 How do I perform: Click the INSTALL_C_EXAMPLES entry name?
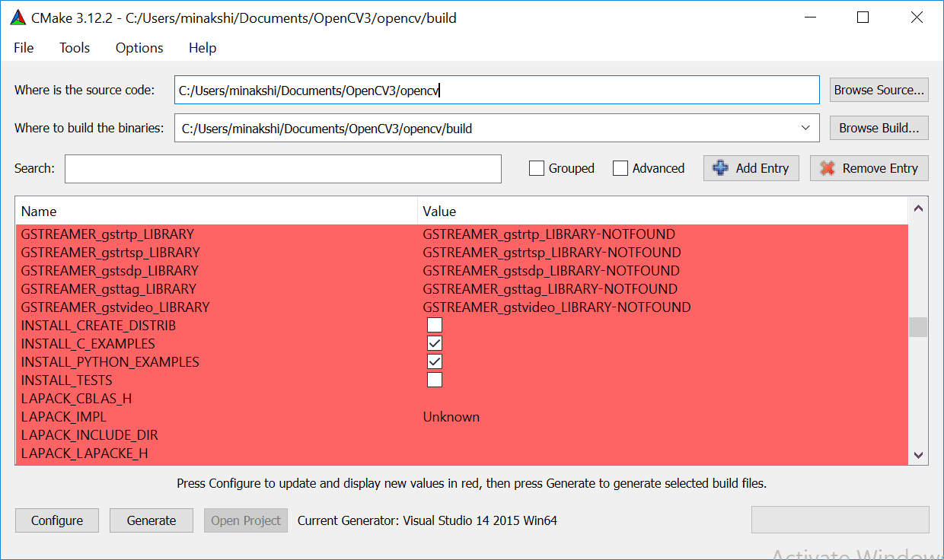tap(88, 343)
